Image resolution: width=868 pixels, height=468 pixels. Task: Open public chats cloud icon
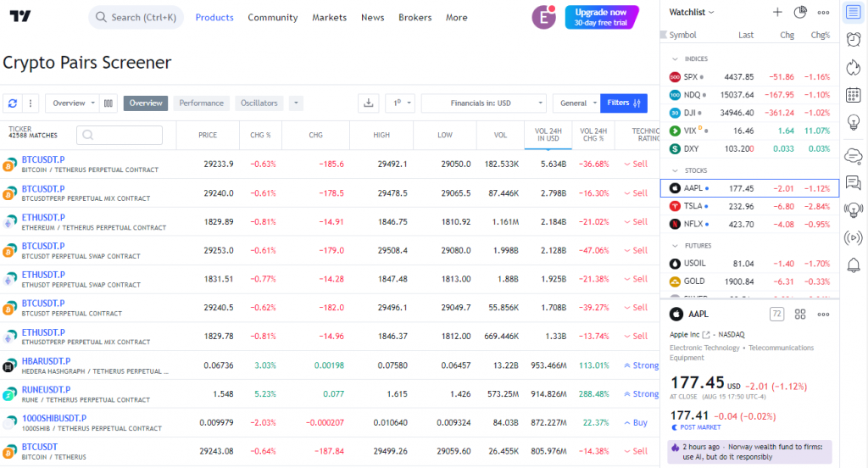point(853,156)
